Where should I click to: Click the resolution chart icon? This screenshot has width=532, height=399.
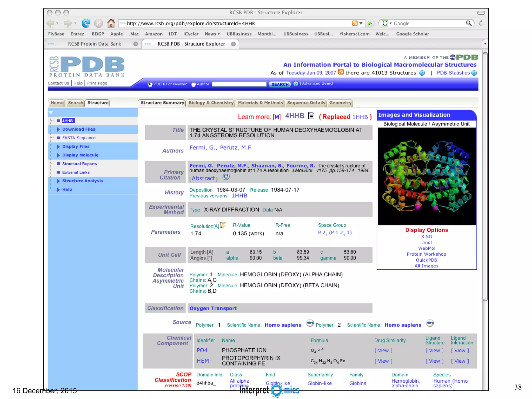(223, 225)
